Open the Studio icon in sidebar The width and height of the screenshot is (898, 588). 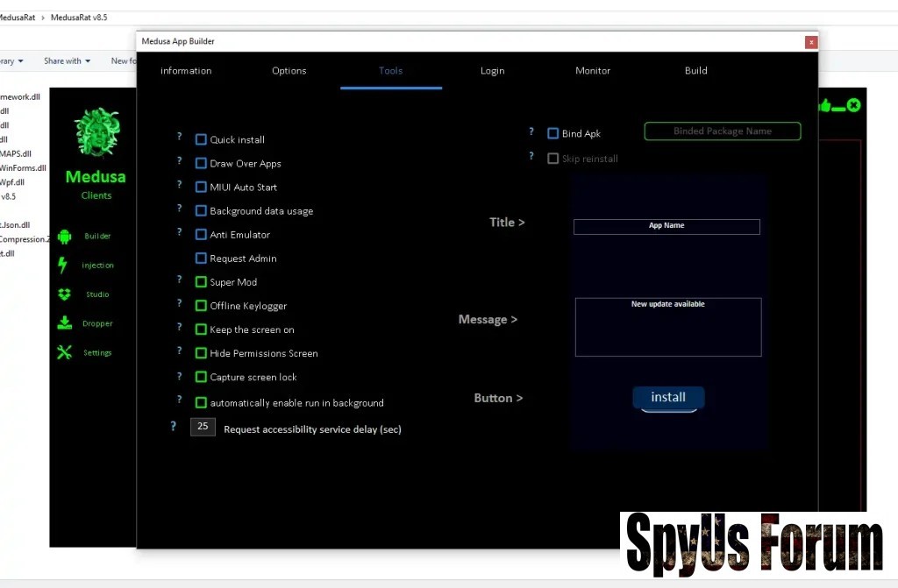[x=64, y=294]
